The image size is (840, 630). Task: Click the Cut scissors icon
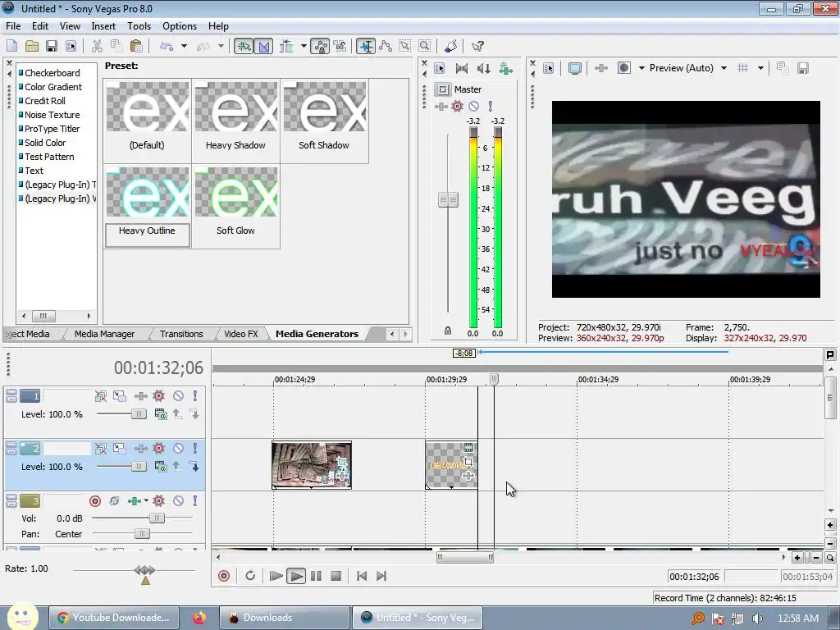(97, 46)
